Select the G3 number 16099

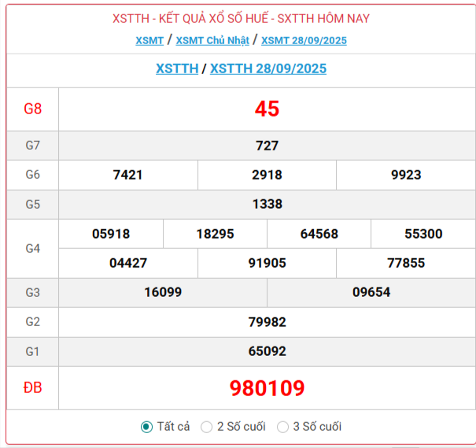pyautogui.click(x=163, y=292)
